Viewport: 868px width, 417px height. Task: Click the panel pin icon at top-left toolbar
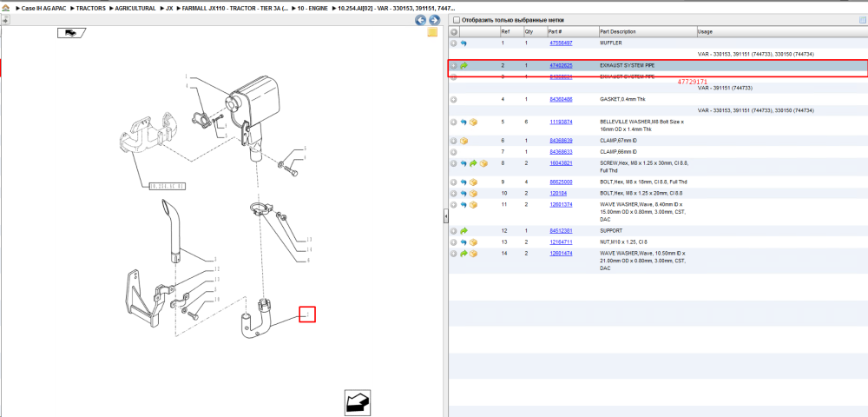5,20
